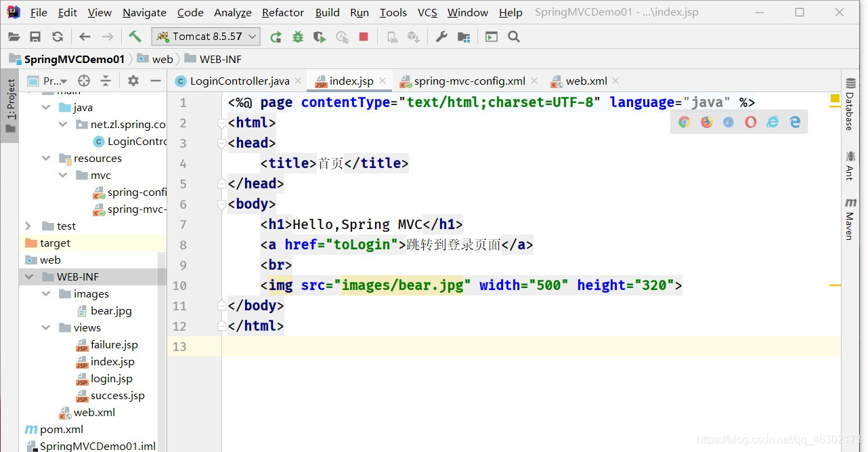Start debugging with the bug icon

tap(297, 37)
